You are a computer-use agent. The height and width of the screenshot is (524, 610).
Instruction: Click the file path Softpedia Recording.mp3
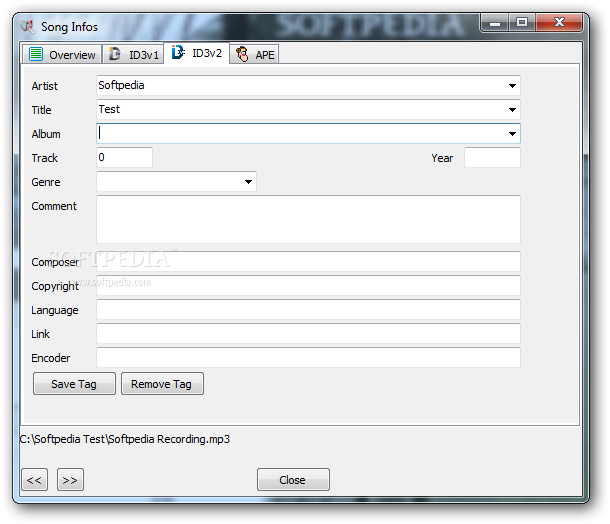pos(124,439)
